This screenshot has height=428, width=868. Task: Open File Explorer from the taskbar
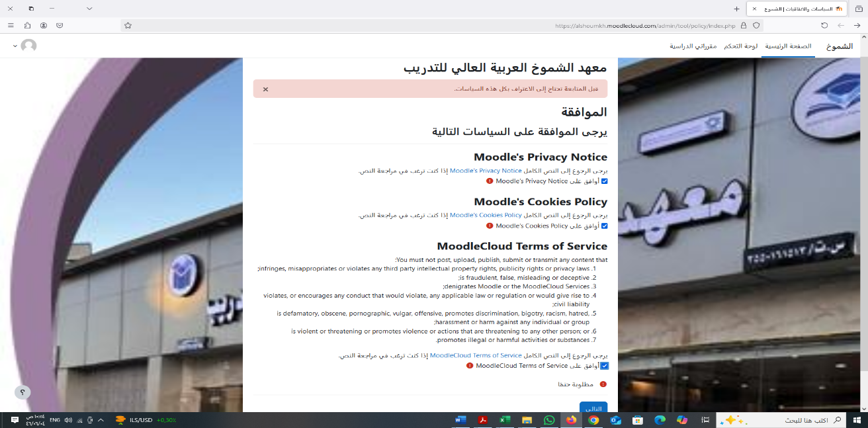[x=527, y=420]
